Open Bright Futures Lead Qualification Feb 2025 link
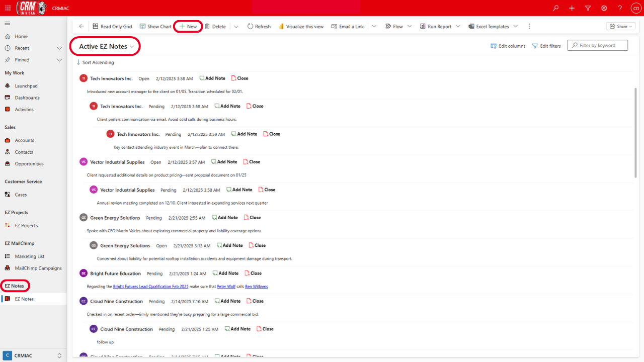The width and height of the screenshot is (644, 362). pos(150,287)
